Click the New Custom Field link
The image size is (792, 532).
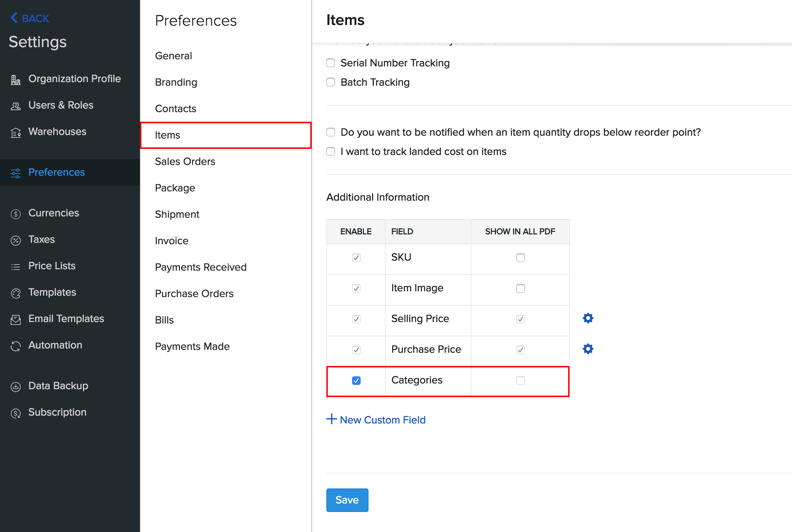click(x=376, y=420)
